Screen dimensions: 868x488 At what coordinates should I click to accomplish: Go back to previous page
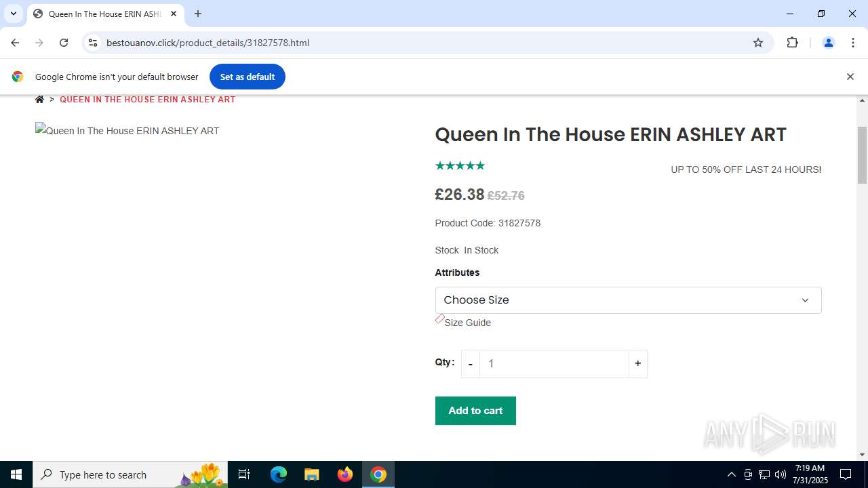[x=15, y=43]
